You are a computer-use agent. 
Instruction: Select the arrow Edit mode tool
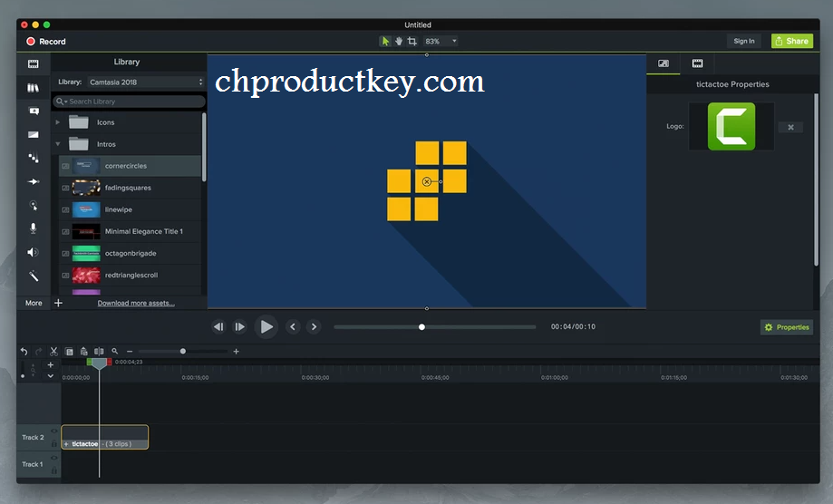coord(385,41)
